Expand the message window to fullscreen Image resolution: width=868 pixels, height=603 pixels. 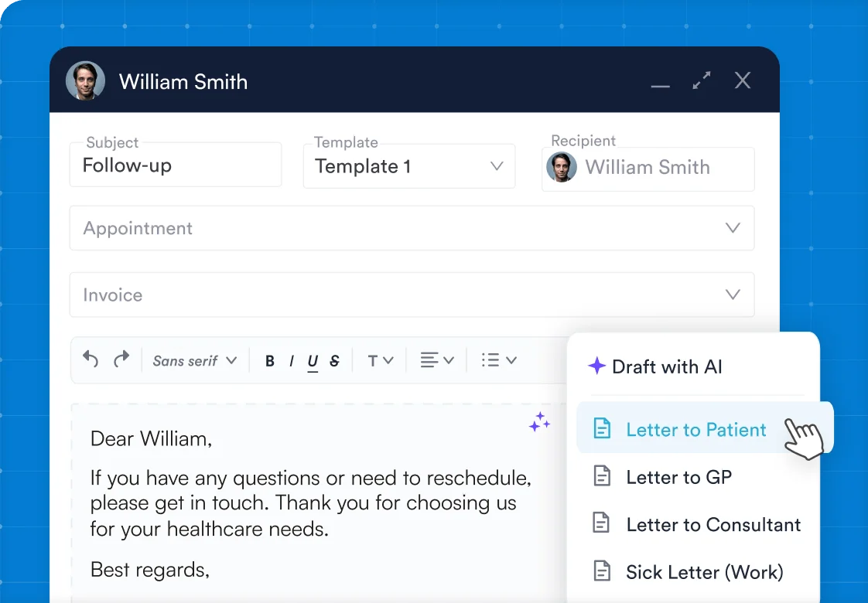coord(702,80)
